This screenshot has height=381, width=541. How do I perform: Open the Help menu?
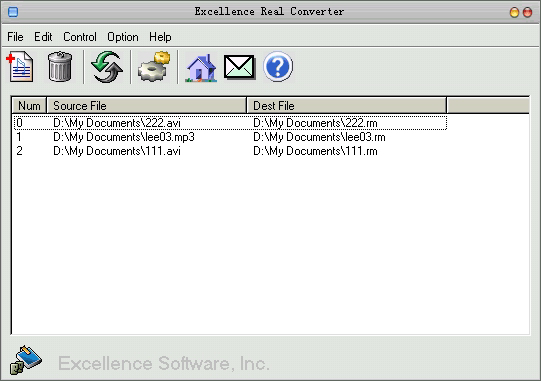pyautogui.click(x=160, y=37)
